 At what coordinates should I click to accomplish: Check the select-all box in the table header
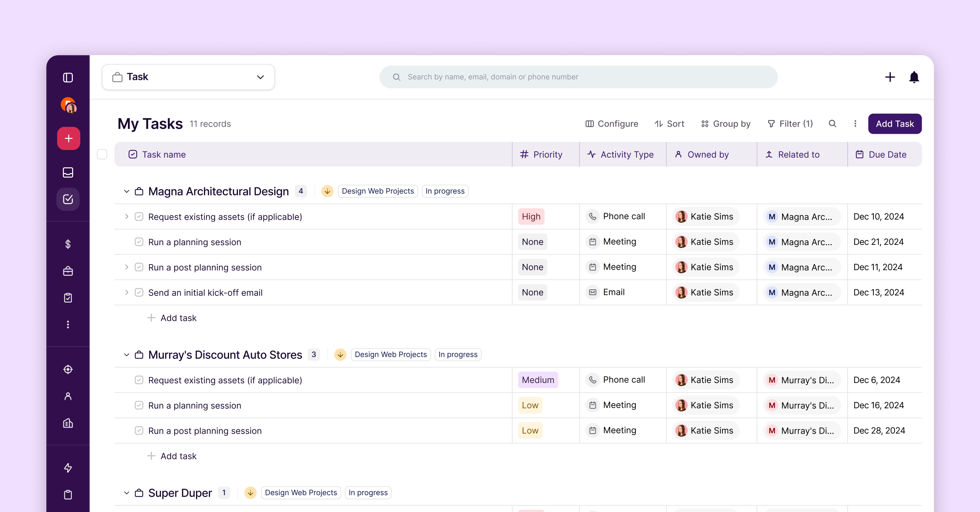(102, 154)
